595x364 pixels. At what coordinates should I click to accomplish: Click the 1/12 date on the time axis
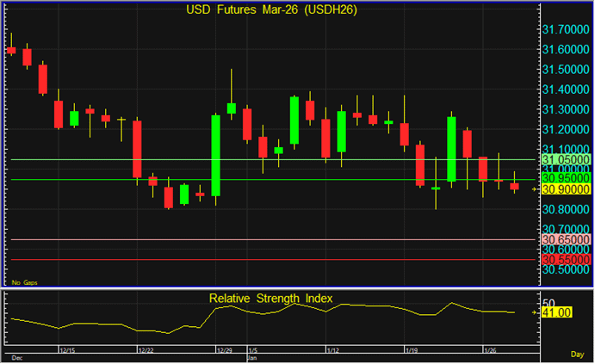[332, 351]
